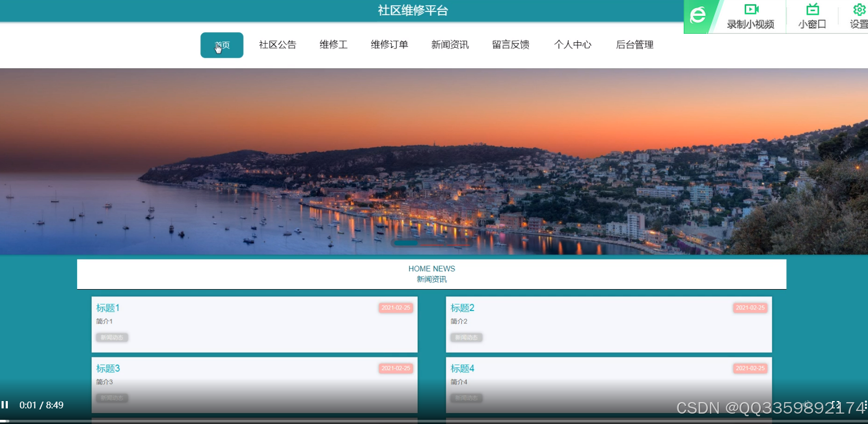
Task: Open the video player more-options menu
Action: 865,405
